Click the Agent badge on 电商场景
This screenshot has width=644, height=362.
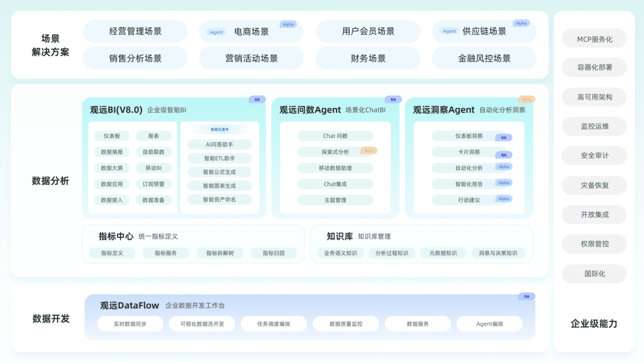(x=216, y=32)
